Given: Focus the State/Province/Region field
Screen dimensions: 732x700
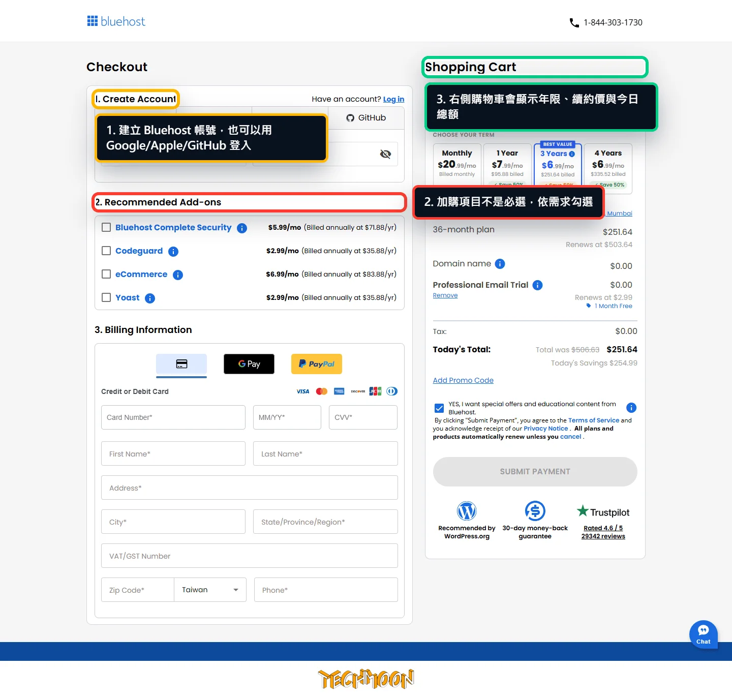Looking at the screenshot, I should [x=325, y=522].
